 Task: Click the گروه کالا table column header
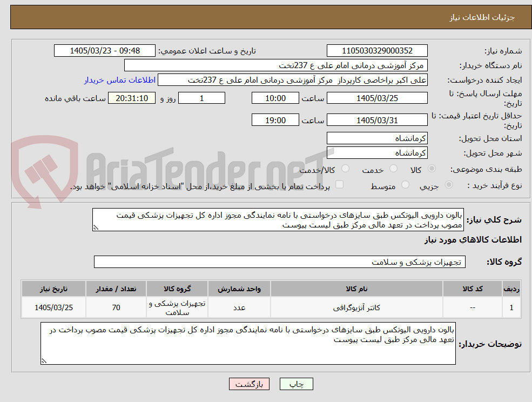tap(177, 289)
